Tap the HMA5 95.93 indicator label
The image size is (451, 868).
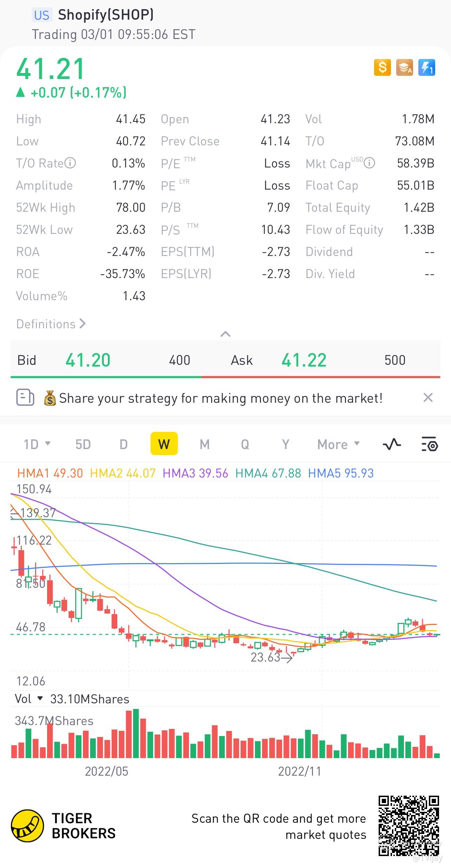click(x=341, y=473)
